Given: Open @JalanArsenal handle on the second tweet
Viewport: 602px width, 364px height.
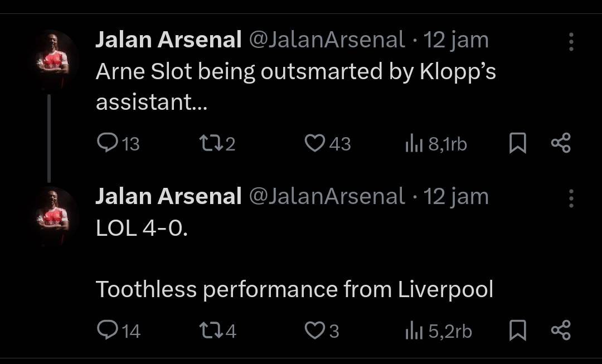Looking at the screenshot, I should coord(327,196).
